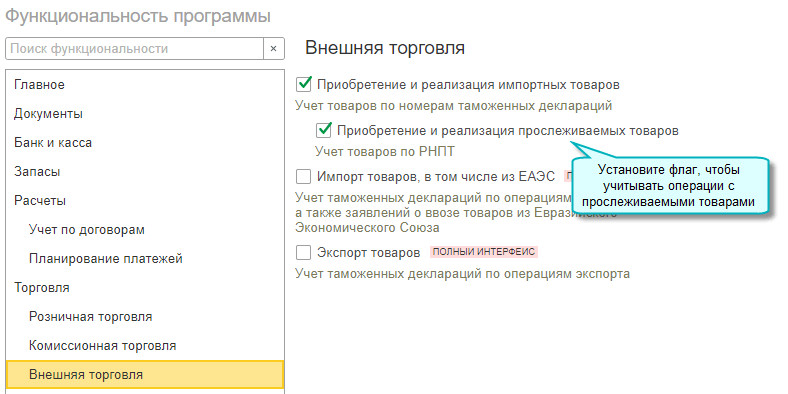
Task: Toggle "Приобретение и реализация прослеживаемых товаров" checkbox
Action: (324, 130)
